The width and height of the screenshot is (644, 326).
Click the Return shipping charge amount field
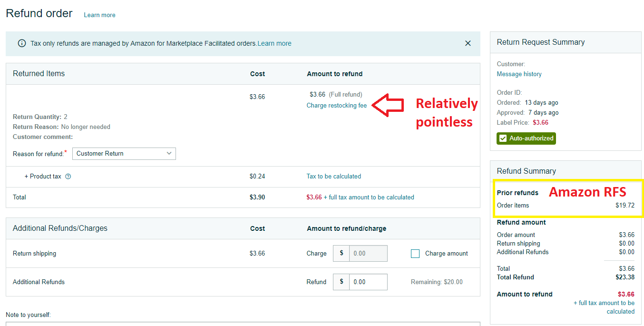pyautogui.click(x=368, y=253)
